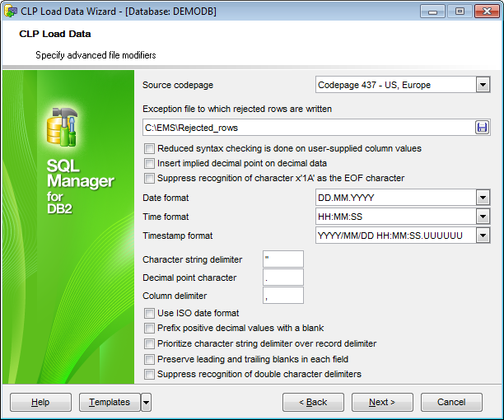Toggle insert implied decimal point option

[x=149, y=164]
